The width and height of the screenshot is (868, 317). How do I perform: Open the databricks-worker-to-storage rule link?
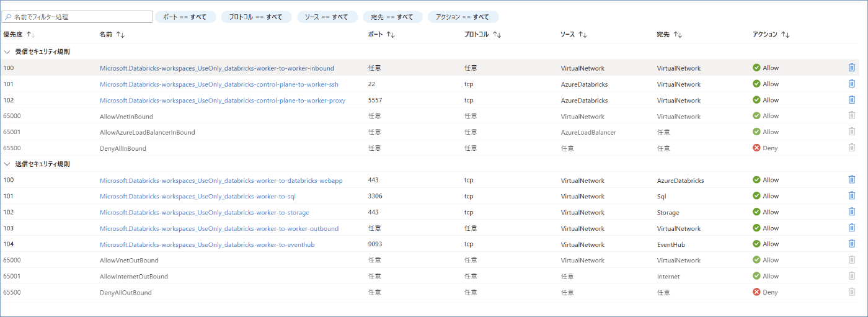click(x=205, y=213)
